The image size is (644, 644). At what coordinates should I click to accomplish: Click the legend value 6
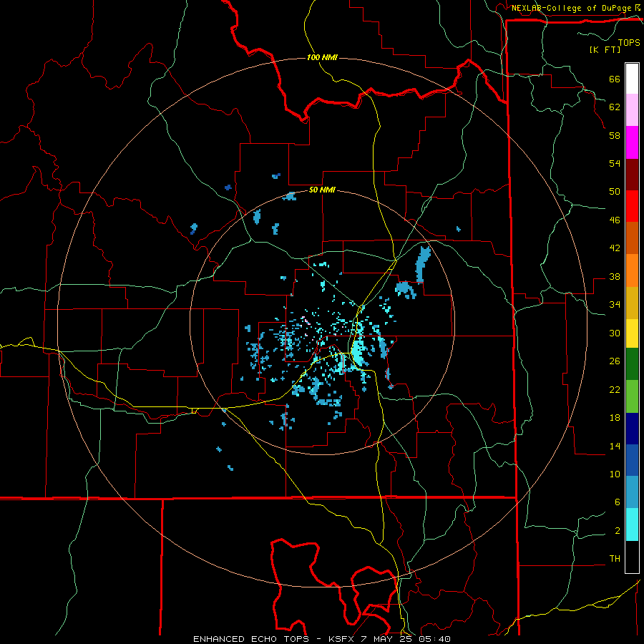[618, 502]
